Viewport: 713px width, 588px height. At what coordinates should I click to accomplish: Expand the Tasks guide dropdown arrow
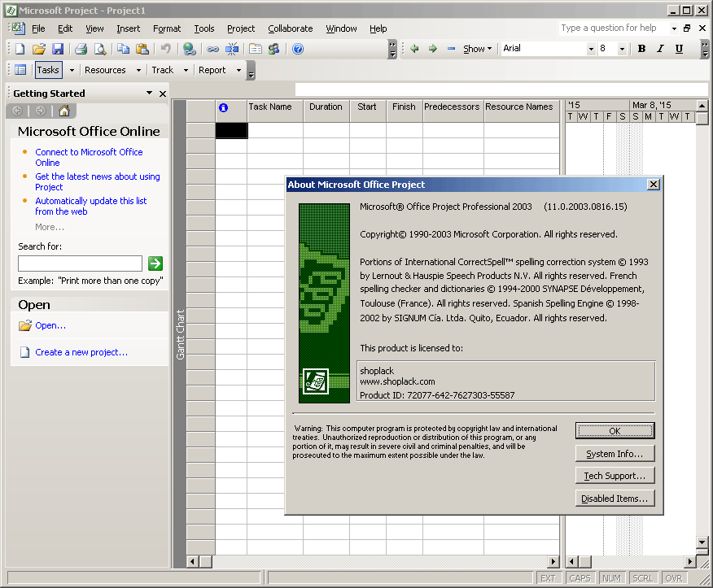click(x=72, y=70)
